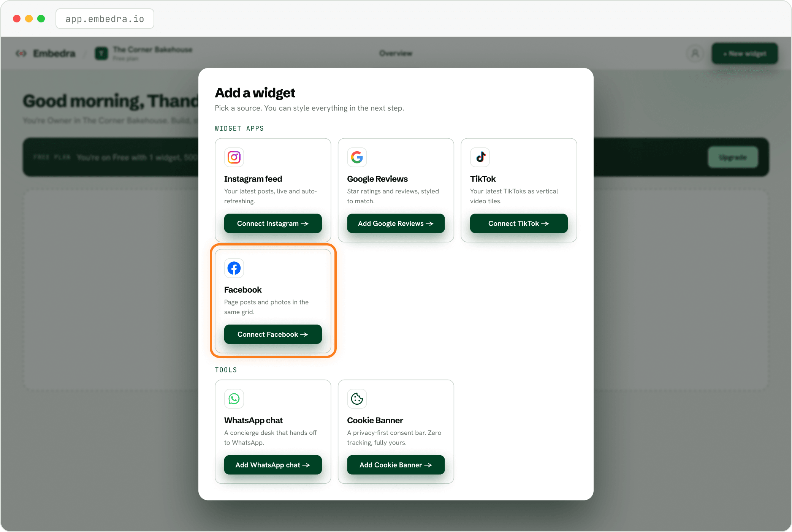Select 'Facebook' card title

point(243,290)
